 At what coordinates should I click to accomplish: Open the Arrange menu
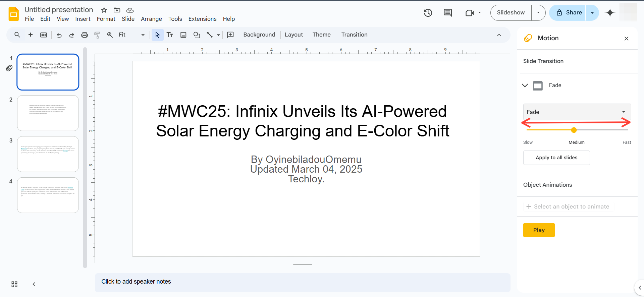pos(151,19)
